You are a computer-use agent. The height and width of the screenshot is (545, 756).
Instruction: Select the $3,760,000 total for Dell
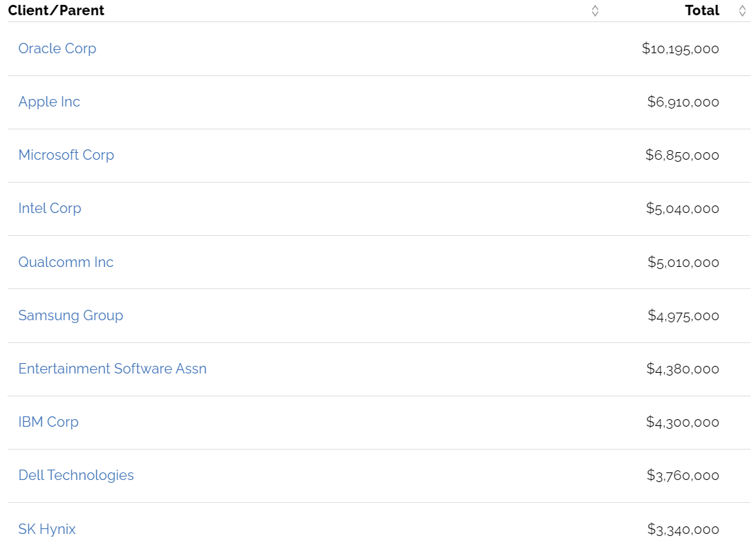click(683, 476)
